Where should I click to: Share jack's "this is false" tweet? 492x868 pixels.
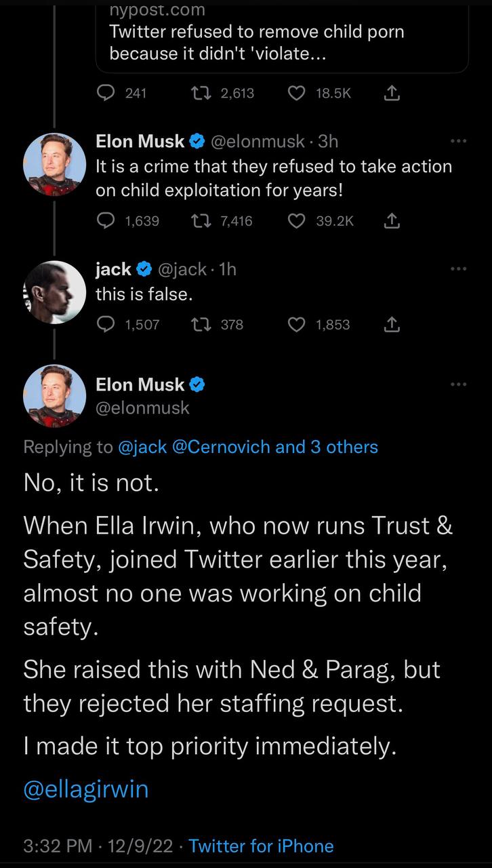(391, 324)
